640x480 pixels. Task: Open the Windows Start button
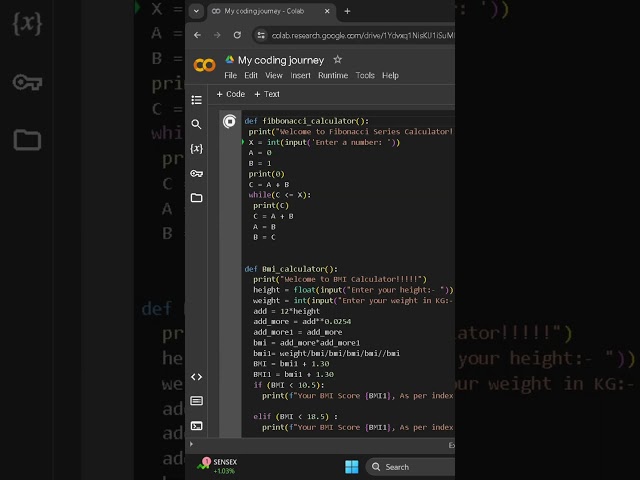[351, 467]
